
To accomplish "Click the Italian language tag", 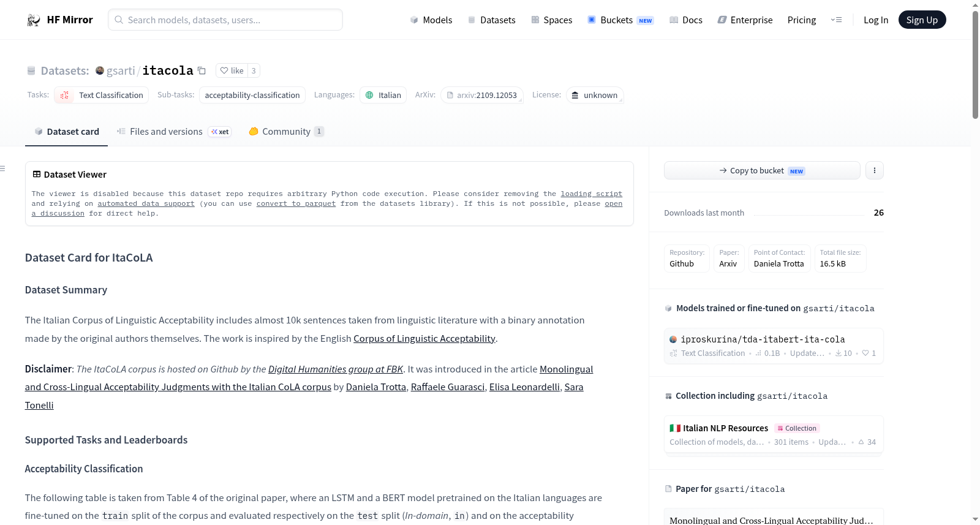I will [x=383, y=95].
